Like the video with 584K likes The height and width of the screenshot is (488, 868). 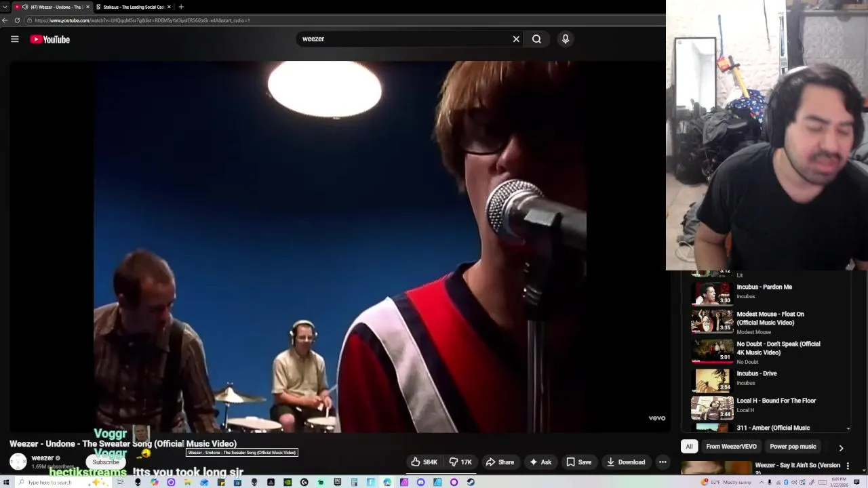coord(424,462)
